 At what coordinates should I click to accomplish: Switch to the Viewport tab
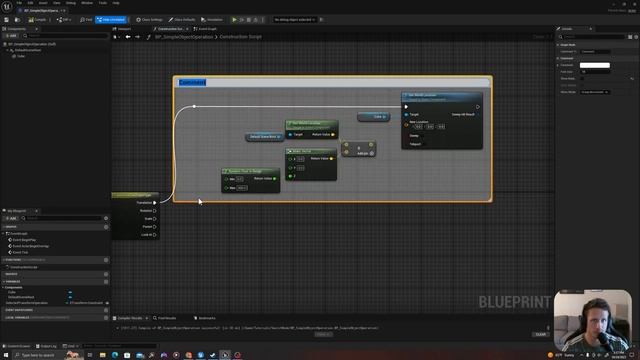(122, 29)
